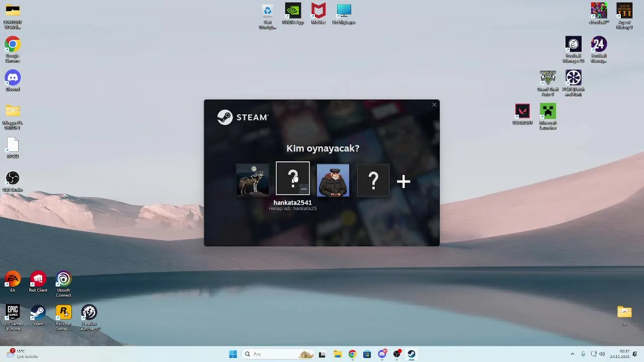Open the Minecraft Launcher shortcut
This screenshot has height=362, width=644.
coord(548,117)
